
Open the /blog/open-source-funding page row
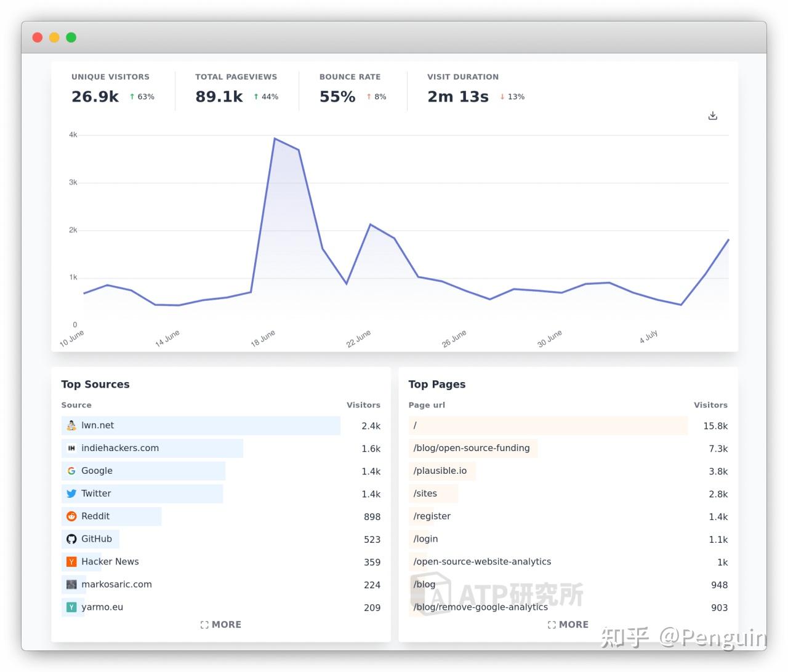568,448
